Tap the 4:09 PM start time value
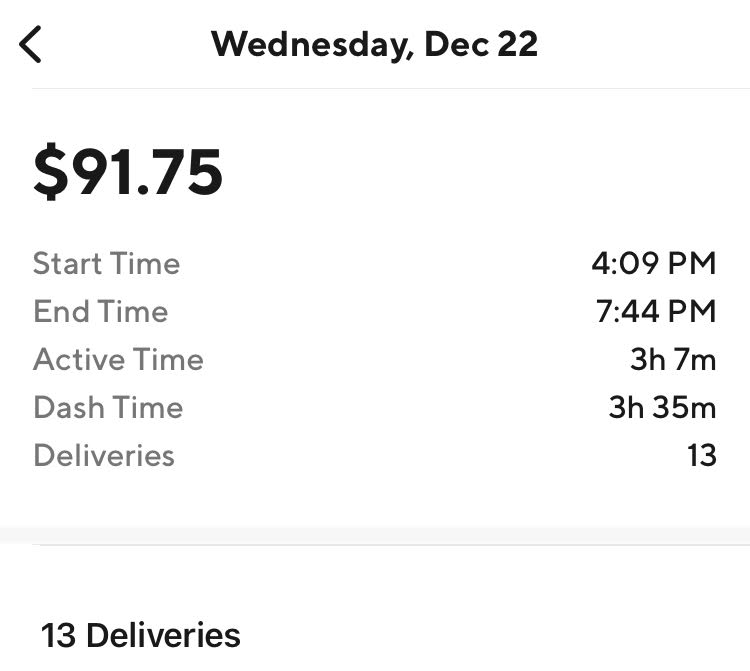The height and width of the screenshot is (671, 750). tap(653, 264)
